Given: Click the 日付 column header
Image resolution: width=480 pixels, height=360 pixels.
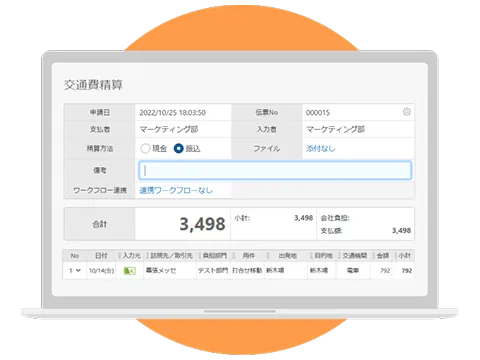Looking at the screenshot, I should pos(101,256).
